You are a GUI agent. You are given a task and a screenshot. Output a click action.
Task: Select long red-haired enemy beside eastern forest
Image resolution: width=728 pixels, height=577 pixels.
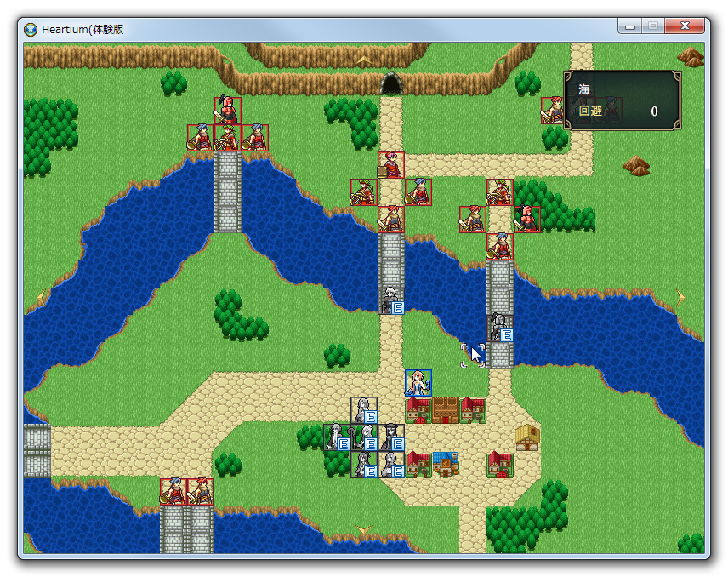tap(527, 220)
